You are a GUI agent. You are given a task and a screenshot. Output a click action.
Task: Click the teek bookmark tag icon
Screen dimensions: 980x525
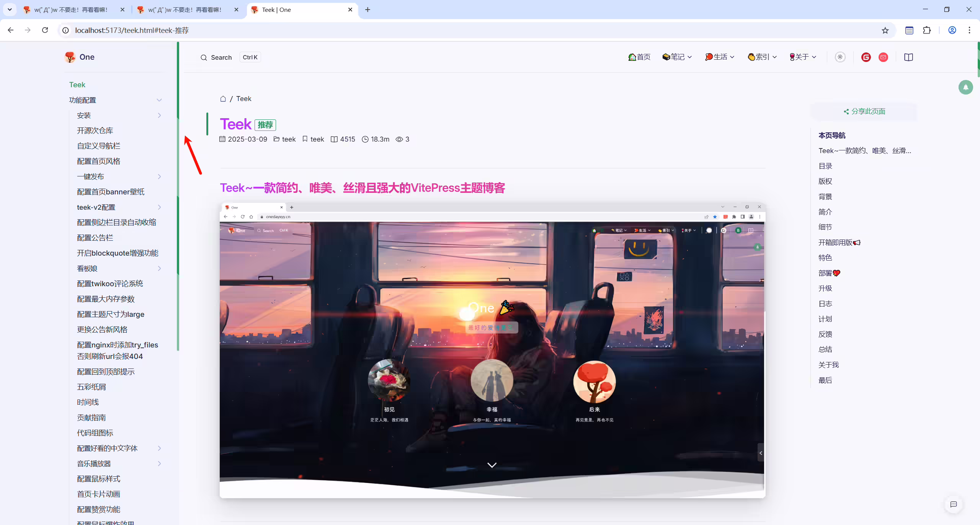click(x=305, y=139)
